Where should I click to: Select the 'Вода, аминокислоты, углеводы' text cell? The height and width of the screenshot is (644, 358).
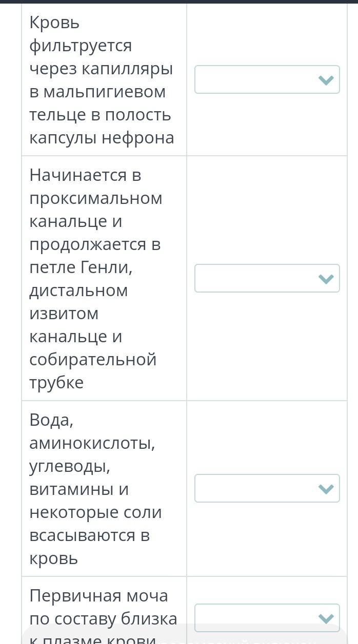104,488
